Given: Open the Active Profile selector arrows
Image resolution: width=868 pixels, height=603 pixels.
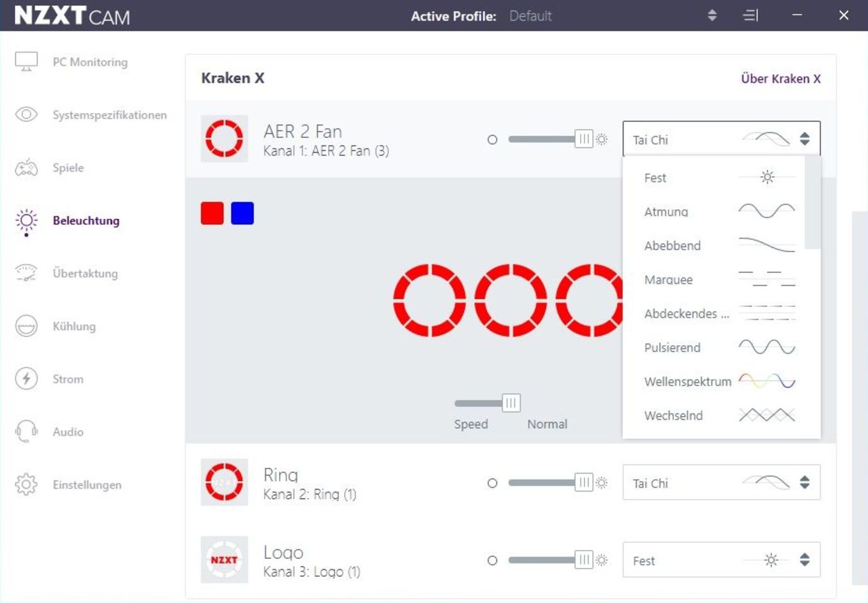Looking at the screenshot, I should [712, 15].
